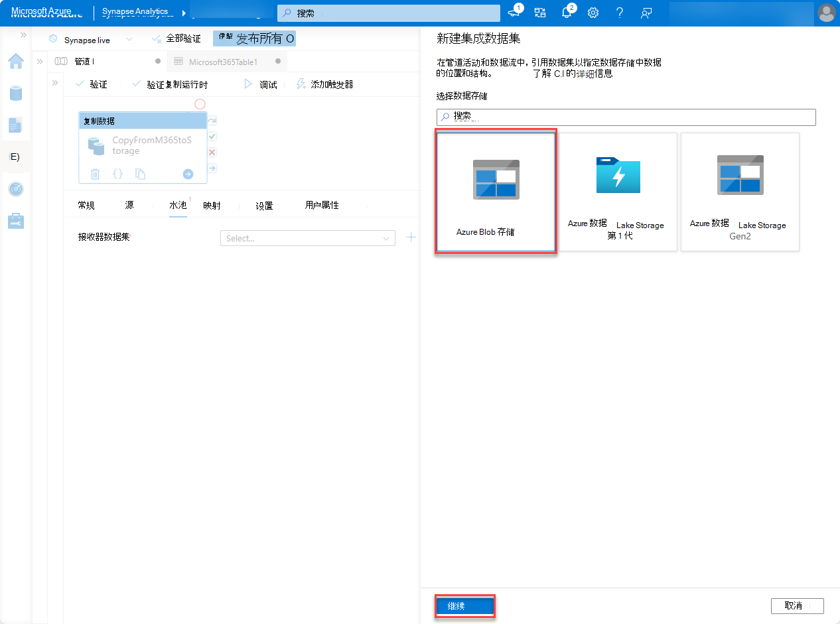The image size is (840, 624).
Task: View activity JSON code braces icon
Action: 117,174
